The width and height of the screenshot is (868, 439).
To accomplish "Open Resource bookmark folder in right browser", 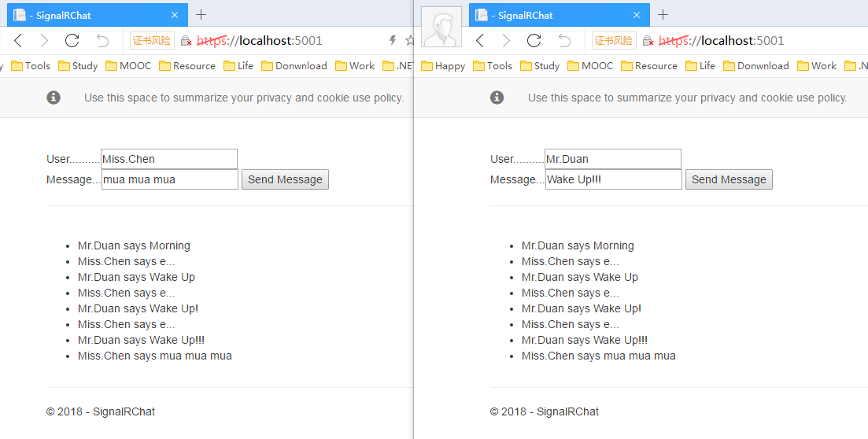I will pyautogui.click(x=648, y=66).
